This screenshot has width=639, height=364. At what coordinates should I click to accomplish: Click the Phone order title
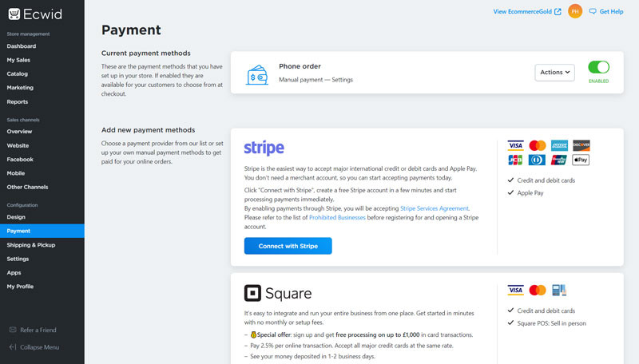point(300,66)
